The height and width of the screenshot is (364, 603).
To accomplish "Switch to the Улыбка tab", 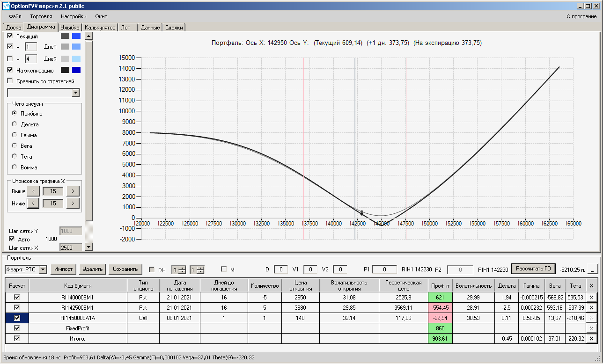I will point(70,28).
